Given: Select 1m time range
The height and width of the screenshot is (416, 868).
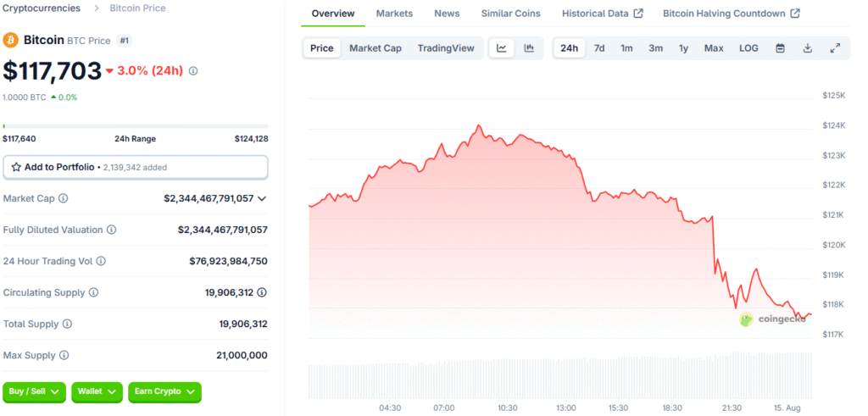Looking at the screenshot, I should point(626,48).
